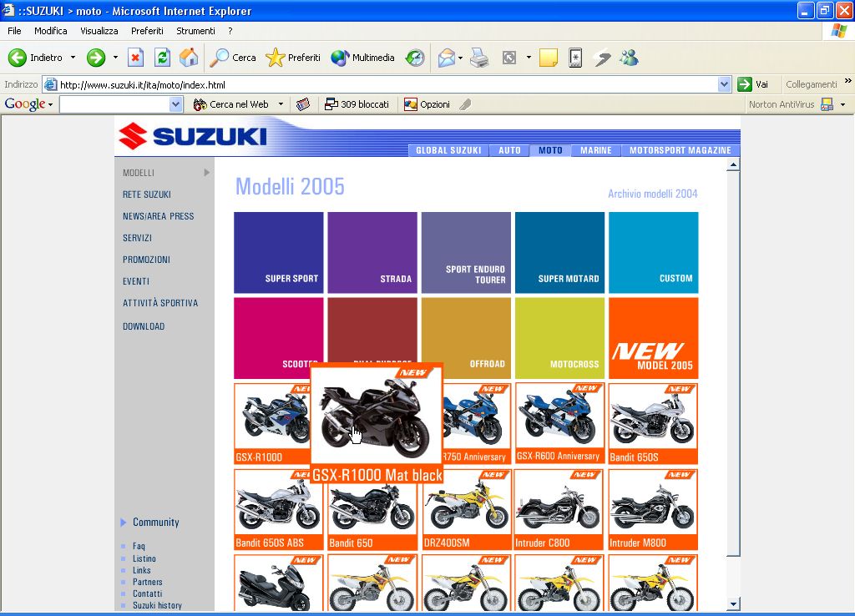Go to the Home page icon
Image resolution: width=855 pixels, height=616 pixels.
click(189, 58)
